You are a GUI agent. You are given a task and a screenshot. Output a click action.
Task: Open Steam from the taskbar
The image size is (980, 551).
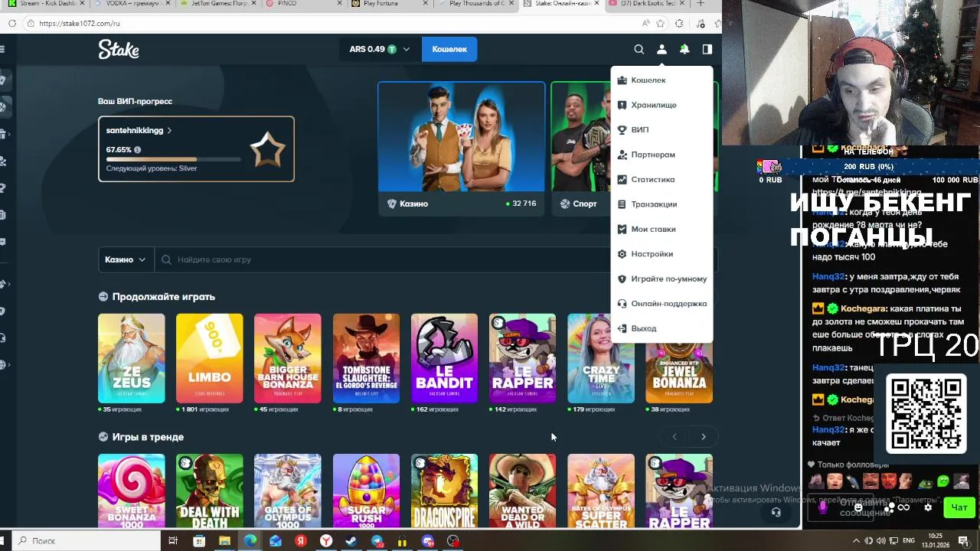click(x=351, y=541)
